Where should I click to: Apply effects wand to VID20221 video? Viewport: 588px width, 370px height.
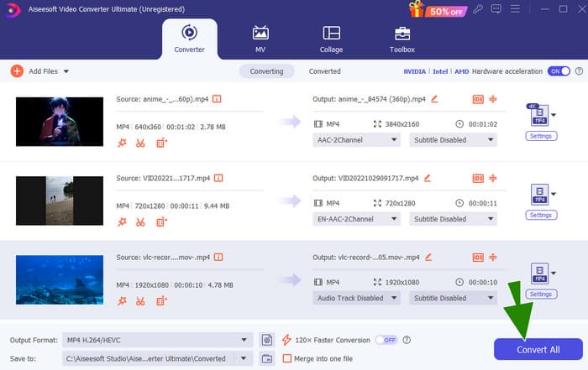pos(123,222)
